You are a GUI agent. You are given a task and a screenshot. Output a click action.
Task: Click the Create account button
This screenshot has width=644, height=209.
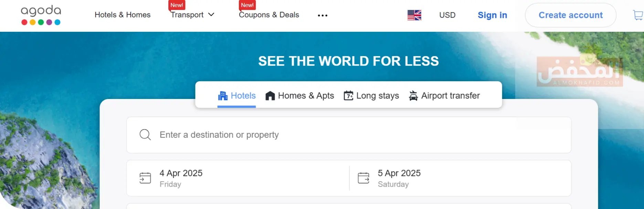[570, 15]
